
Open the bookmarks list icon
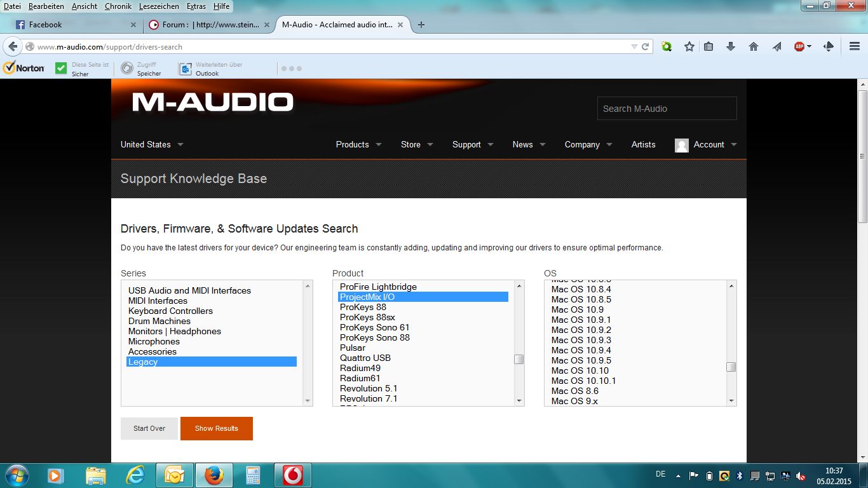(x=709, y=46)
